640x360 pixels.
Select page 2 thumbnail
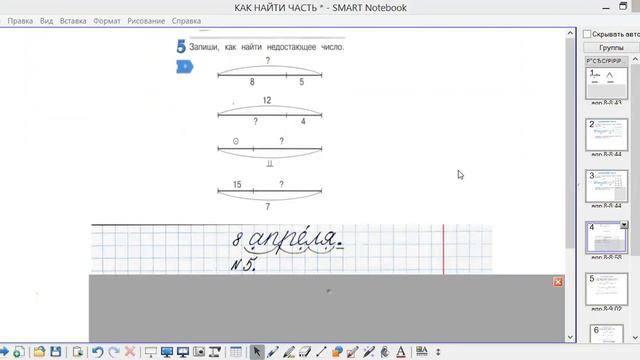pyautogui.click(x=607, y=135)
